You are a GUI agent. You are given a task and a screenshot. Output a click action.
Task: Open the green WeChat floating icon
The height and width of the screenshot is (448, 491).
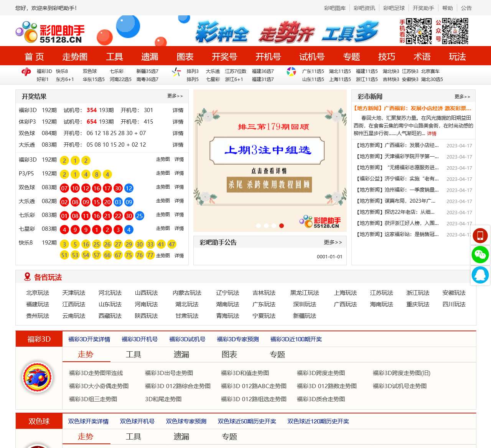pyautogui.click(x=480, y=255)
